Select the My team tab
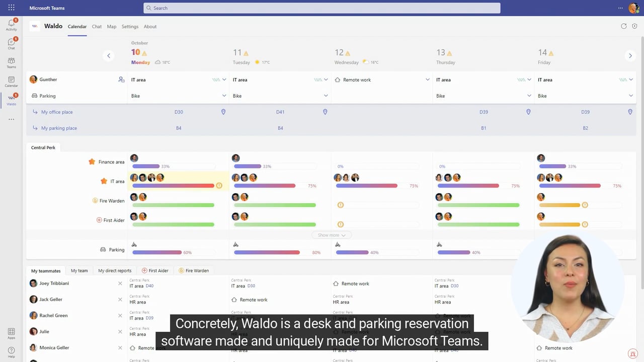This screenshot has height=362, width=644. tap(79, 270)
